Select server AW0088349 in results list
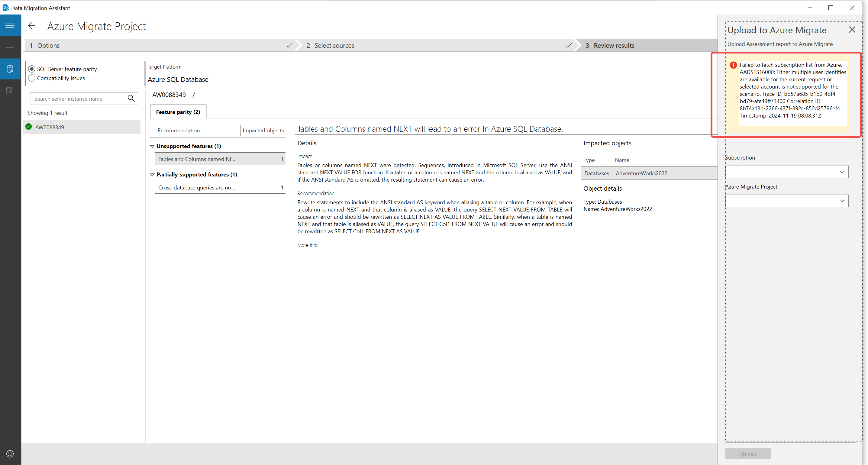Viewport: 868px width, 465px height. [82, 127]
